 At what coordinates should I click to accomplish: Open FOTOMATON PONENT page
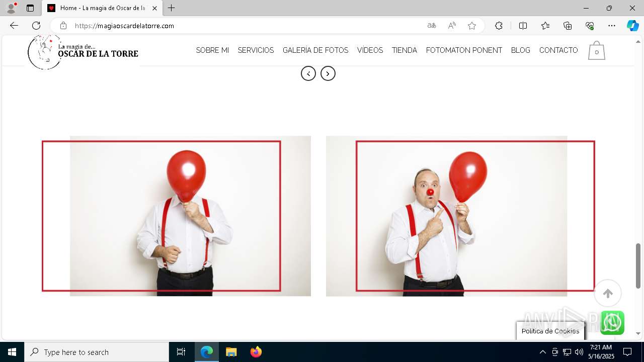pyautogui.click(x=464, y=50)
